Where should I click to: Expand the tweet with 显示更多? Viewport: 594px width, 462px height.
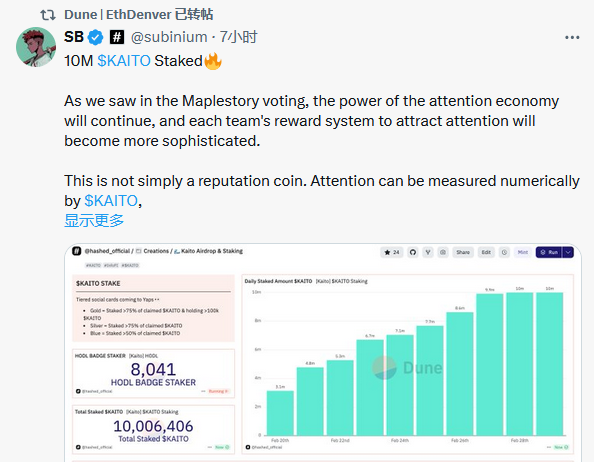click(94, 220)
